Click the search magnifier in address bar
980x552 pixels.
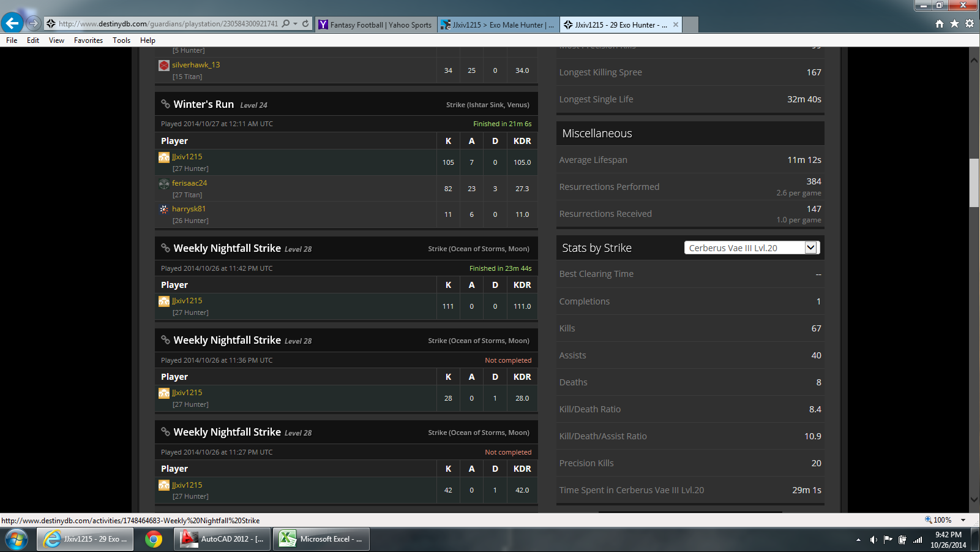tap(286, 24)
